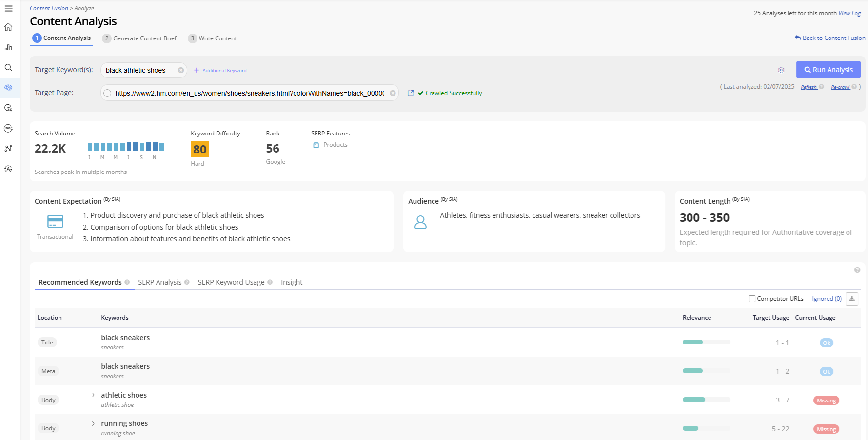The image size is (868, 440).
Task: Enable Competitor URLs checkbox
Action: tap(752, 299)
